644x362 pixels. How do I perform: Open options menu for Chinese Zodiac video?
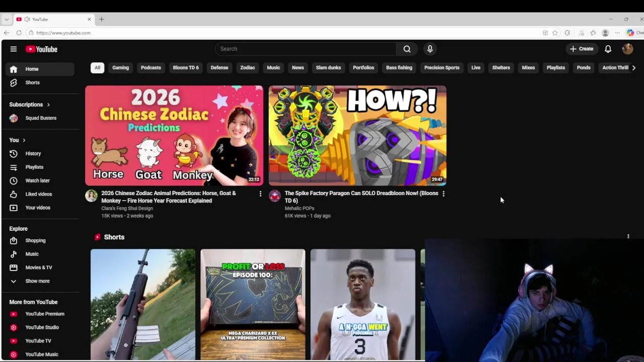[x=260, y=194]
